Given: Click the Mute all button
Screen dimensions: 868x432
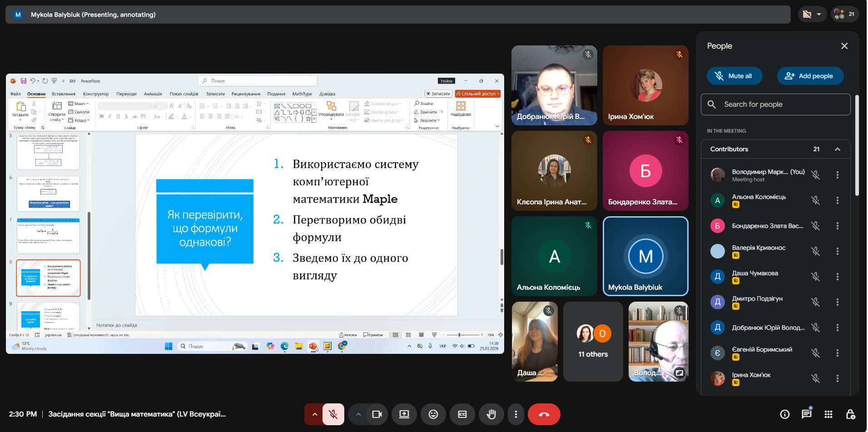Looking at the screenshot, I should [x=734, y=76].
